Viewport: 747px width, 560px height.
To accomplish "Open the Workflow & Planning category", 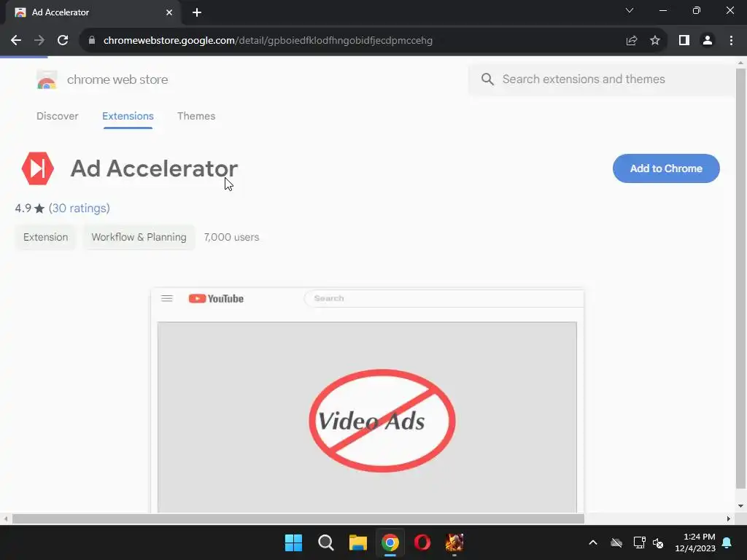I will [x=139, y=237].
